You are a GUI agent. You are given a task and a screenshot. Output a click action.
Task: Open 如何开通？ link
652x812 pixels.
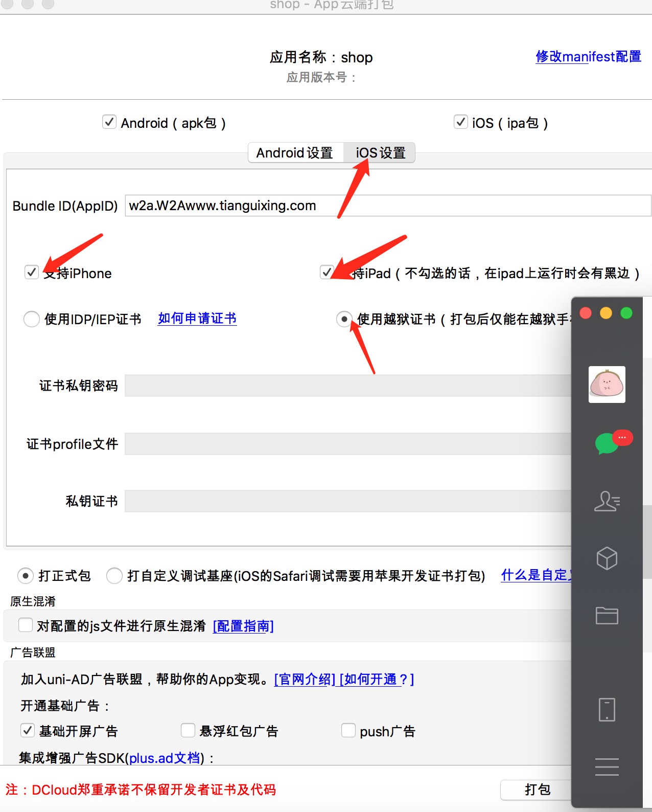[x=377, y=680]
